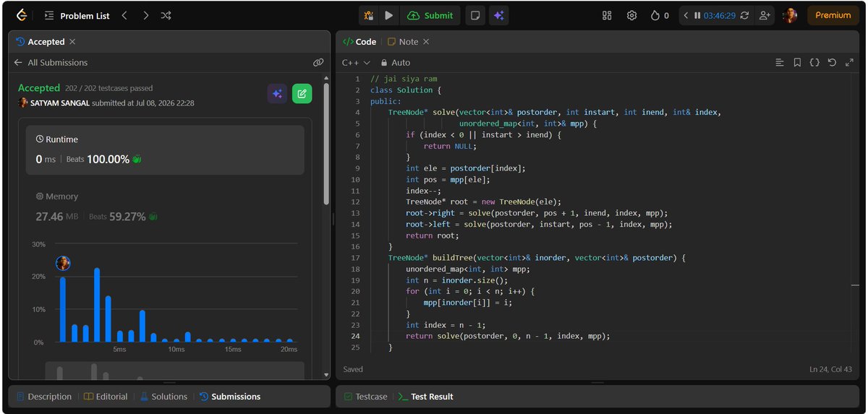This screenshot has width=868, height=414.
Task: Open the layout grid icon
Action: point(607,15)
